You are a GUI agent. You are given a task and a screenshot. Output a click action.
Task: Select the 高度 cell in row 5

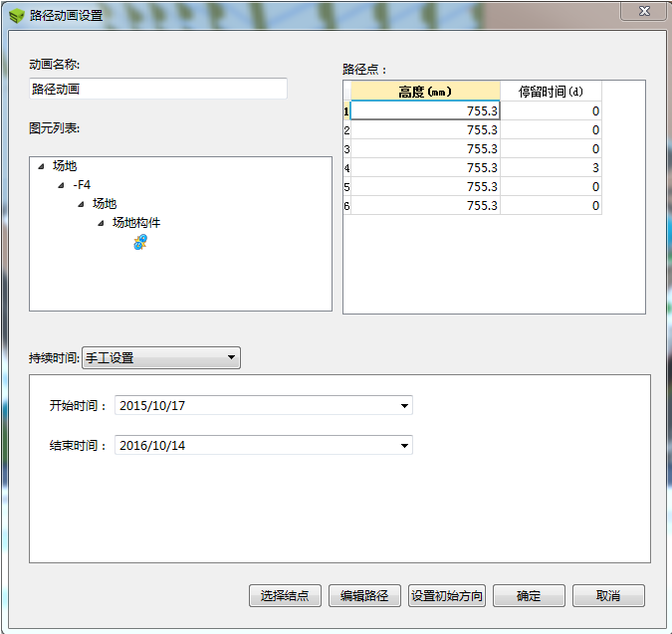point(425,186)
